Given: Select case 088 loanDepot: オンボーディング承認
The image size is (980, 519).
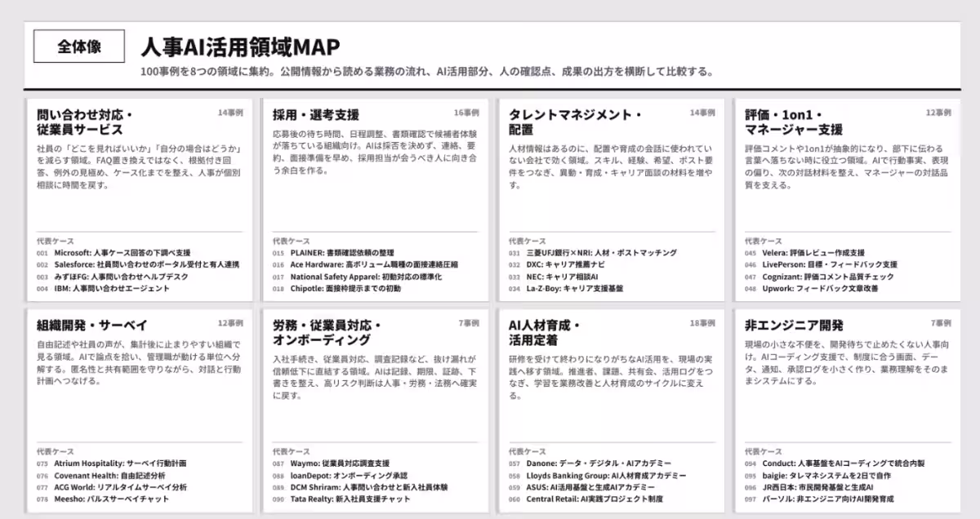Looking at the screenshot, I should tap(340, 475).
